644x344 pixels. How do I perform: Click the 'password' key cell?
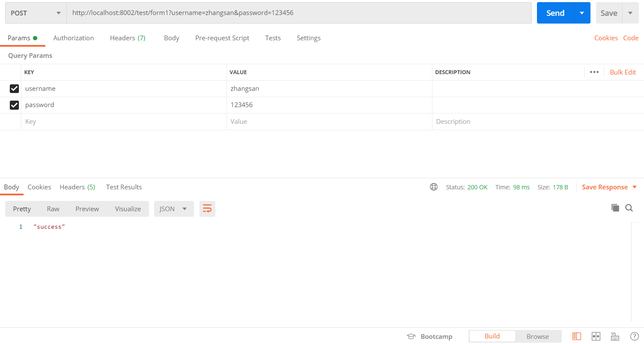124,105
